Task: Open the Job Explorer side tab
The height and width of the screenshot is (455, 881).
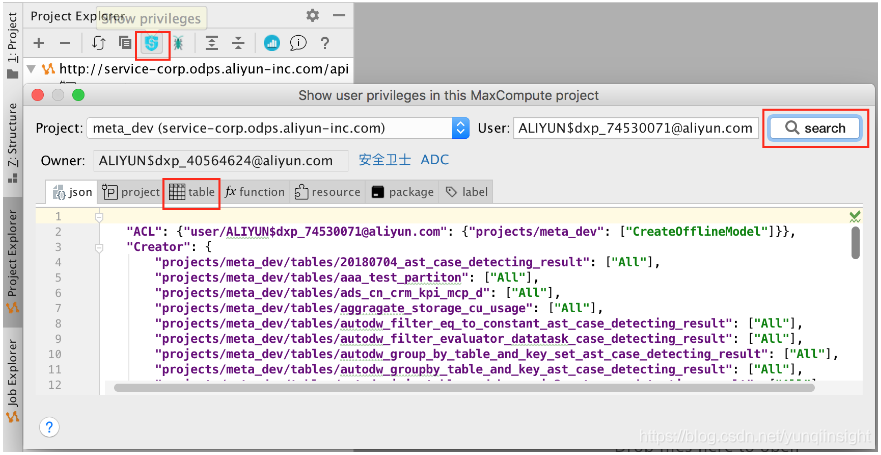Action: click(12, 381)
